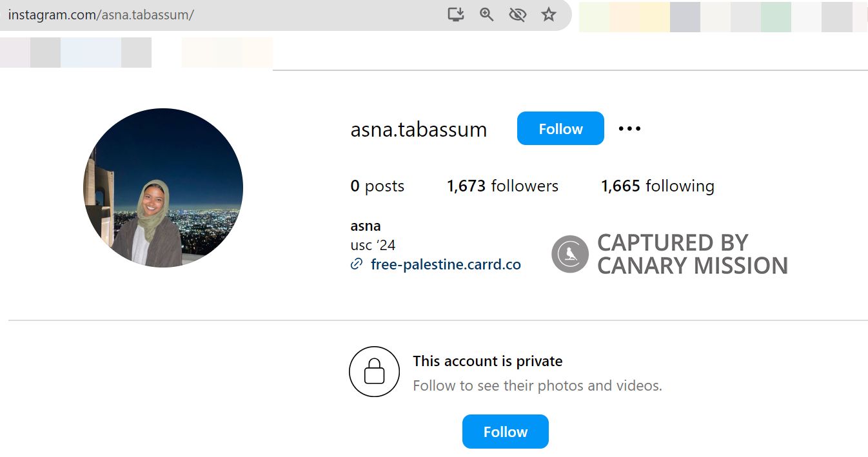Image resolution: width=868 pixels, height=457 pixels.
Task: Open the 1,665 following list
Action: pos(657,186)
